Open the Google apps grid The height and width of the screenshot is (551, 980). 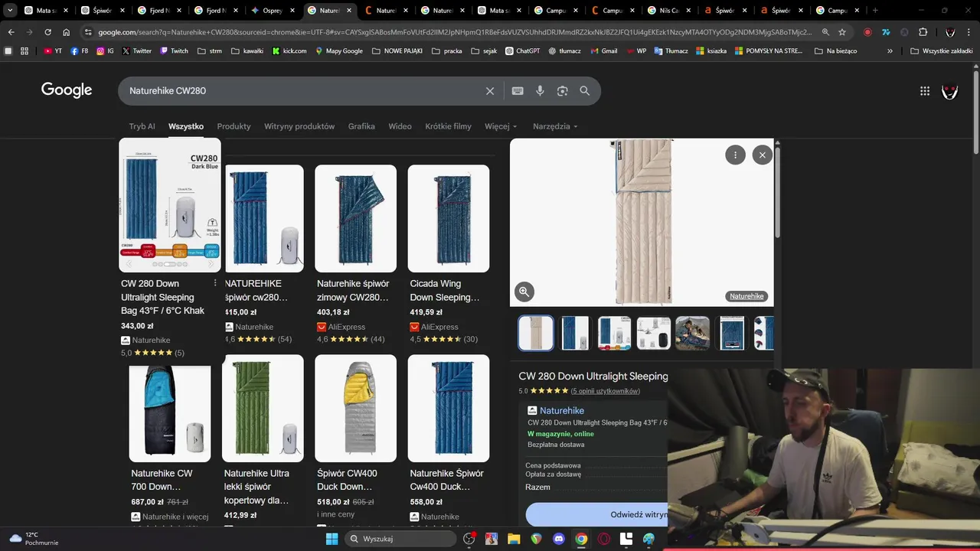point(925,91)
